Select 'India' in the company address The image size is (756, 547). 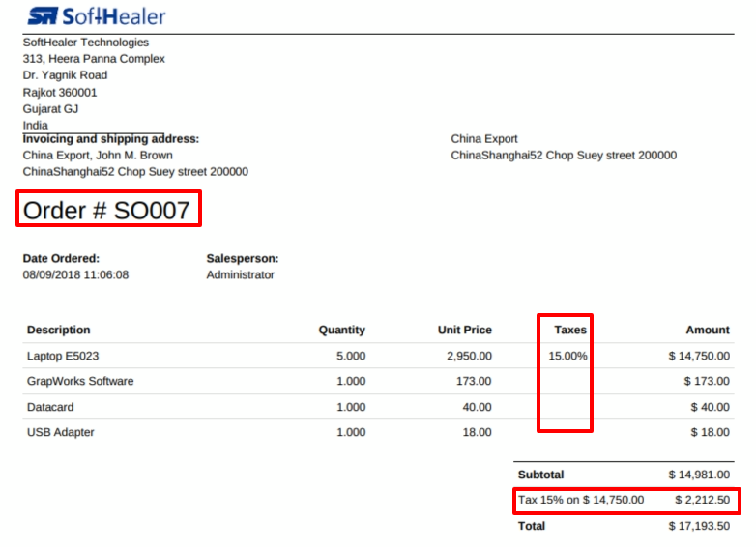(35, 125)
